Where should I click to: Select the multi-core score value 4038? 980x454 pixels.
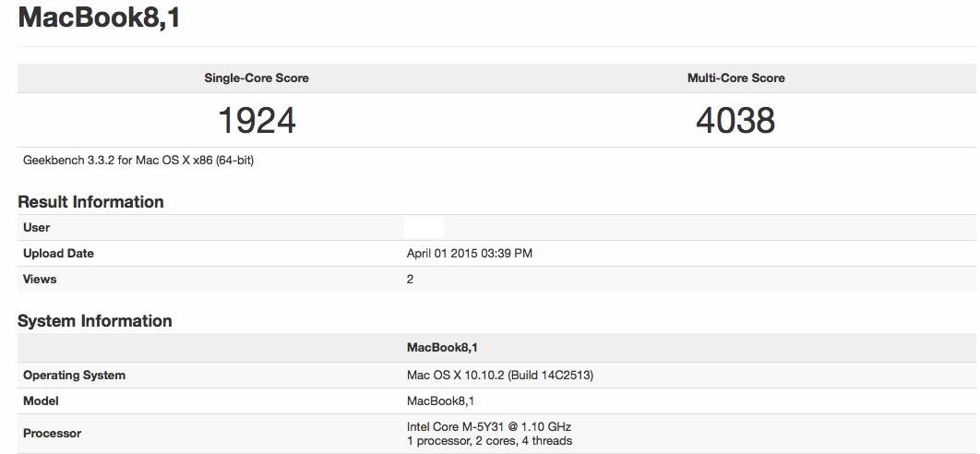pyautogui.click(x=735, y=120)
